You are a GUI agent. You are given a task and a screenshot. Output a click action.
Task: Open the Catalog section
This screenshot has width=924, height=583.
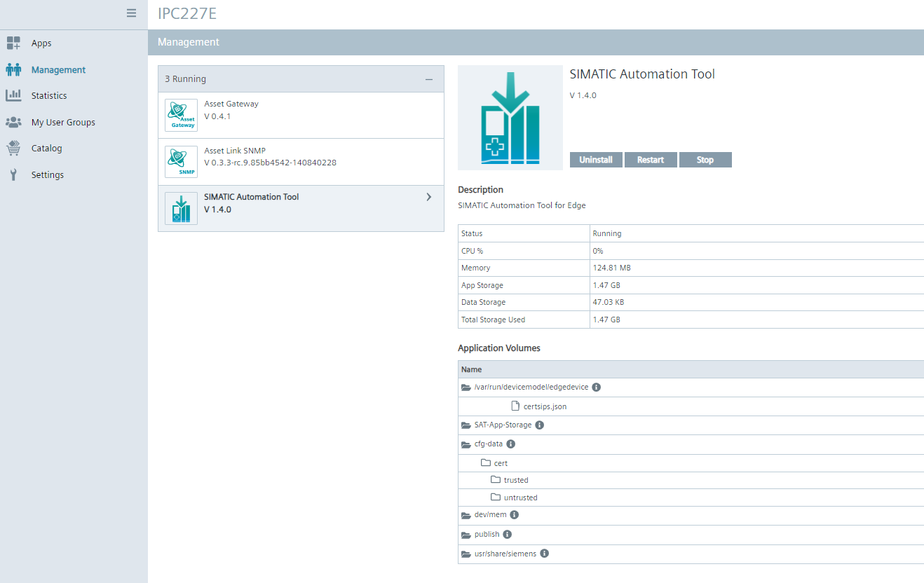46,149
